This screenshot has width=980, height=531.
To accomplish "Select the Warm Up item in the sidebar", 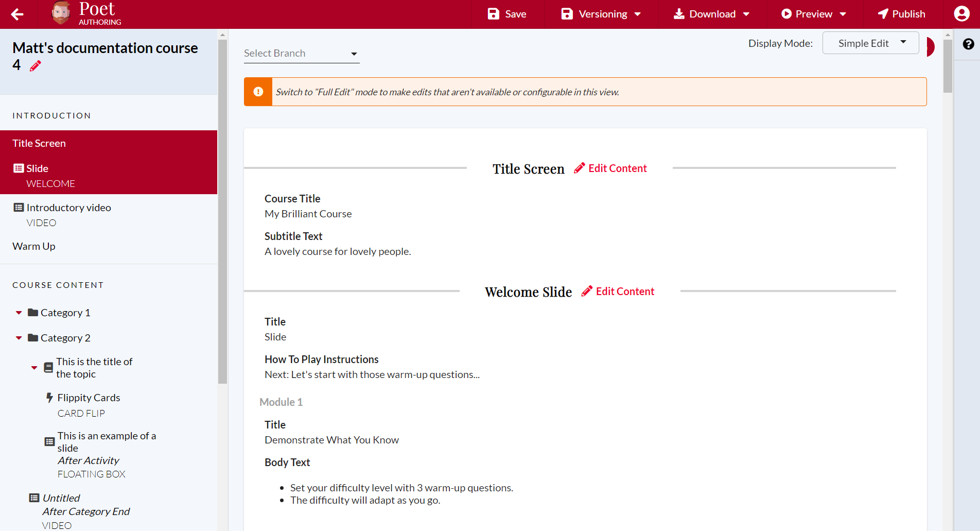I will tap(33, 246).
